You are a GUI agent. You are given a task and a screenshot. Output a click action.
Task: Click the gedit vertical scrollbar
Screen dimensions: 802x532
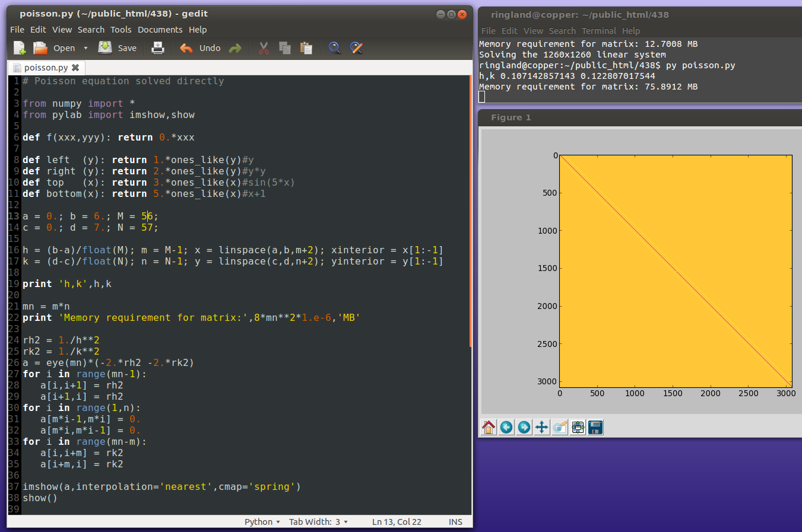471,212
